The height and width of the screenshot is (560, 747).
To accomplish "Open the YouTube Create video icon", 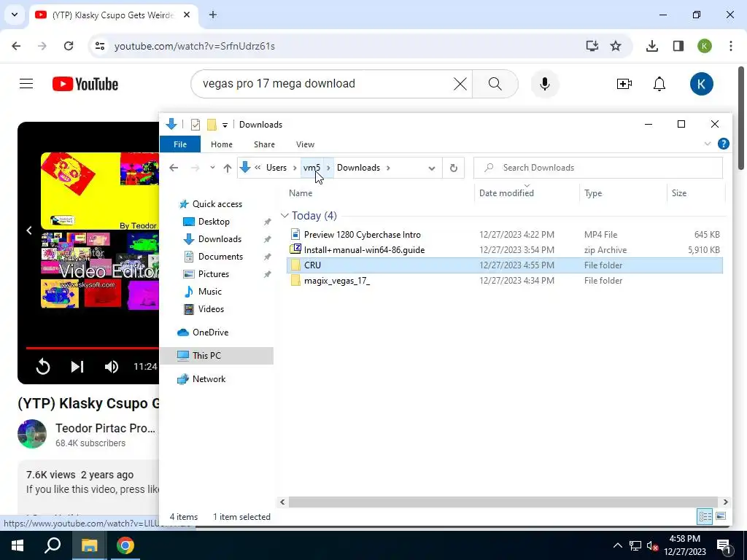I will [x=624, y=84].
